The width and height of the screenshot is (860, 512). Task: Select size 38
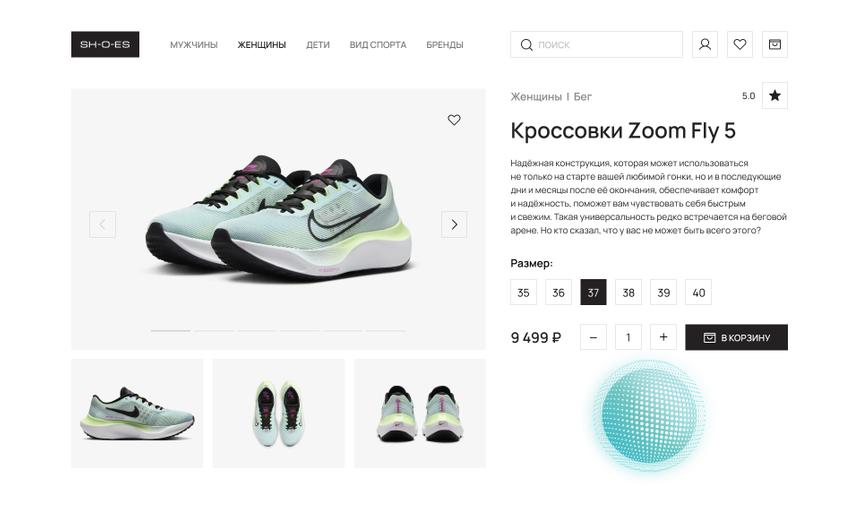(x=629, y=293)
